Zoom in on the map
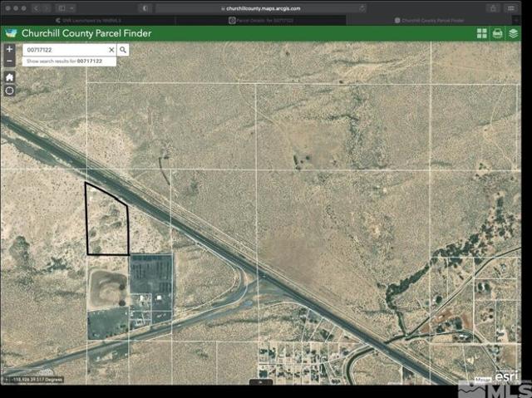Image resolution: width=532 pixels, height=398 pixels. [9, 49]
